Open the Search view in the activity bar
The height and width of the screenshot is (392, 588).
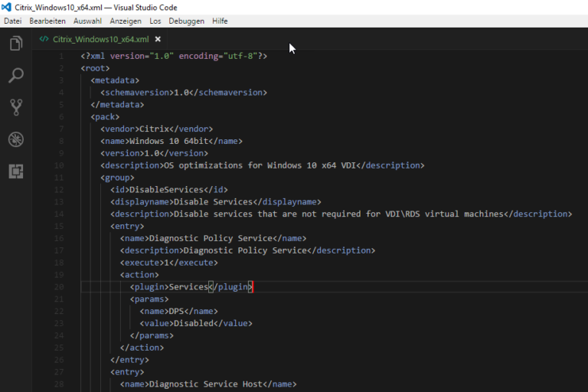point(16,76)
